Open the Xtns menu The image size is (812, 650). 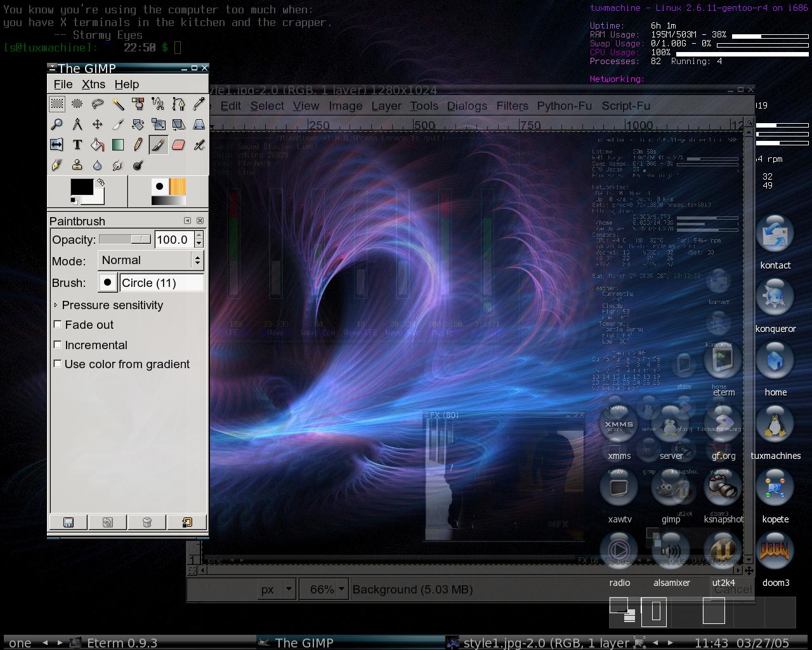(93, 84)
